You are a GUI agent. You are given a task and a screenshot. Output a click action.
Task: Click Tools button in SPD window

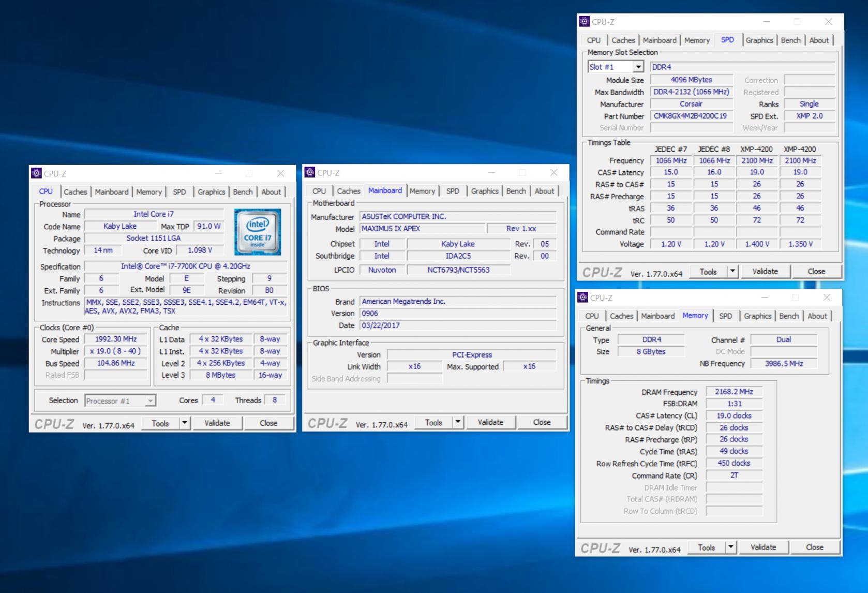[x=708, y=271]
